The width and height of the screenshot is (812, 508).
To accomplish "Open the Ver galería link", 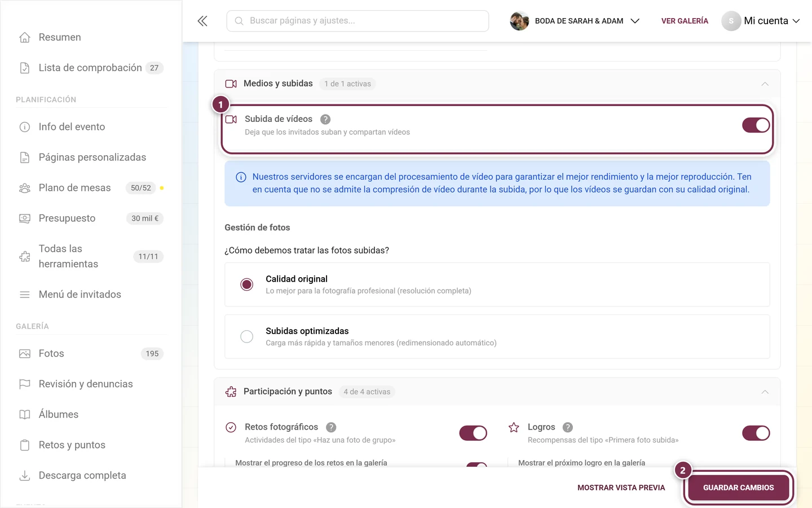I will 685,21.
